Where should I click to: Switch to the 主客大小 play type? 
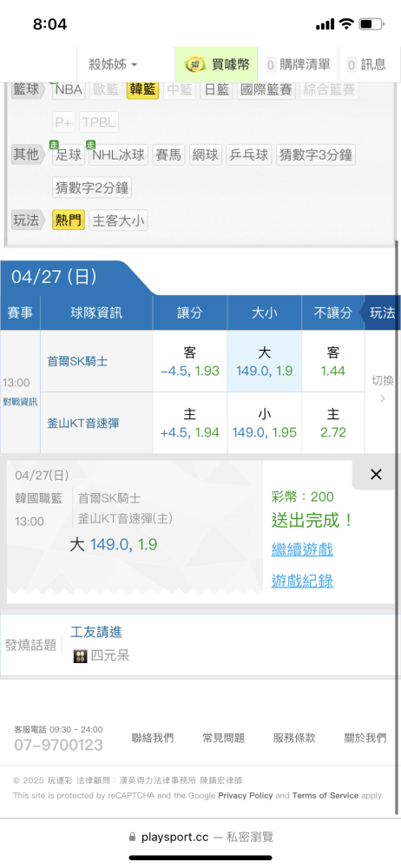[118, 220]
